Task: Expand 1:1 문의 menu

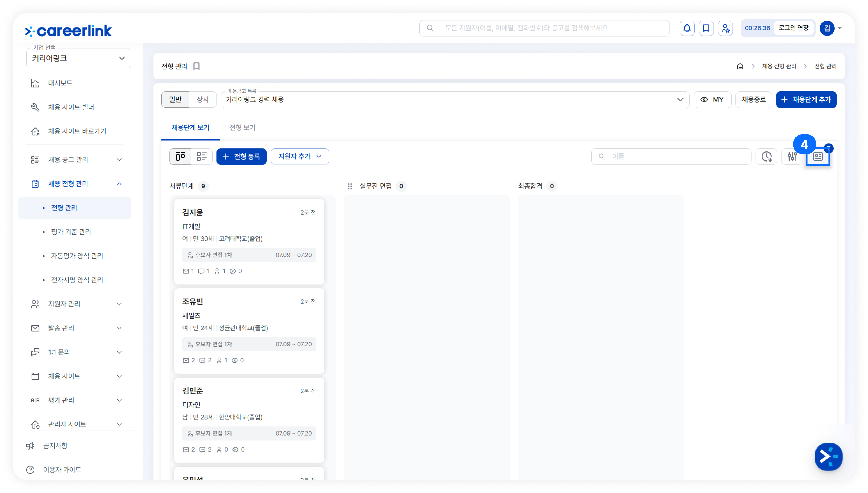Action: click(119, 352)
